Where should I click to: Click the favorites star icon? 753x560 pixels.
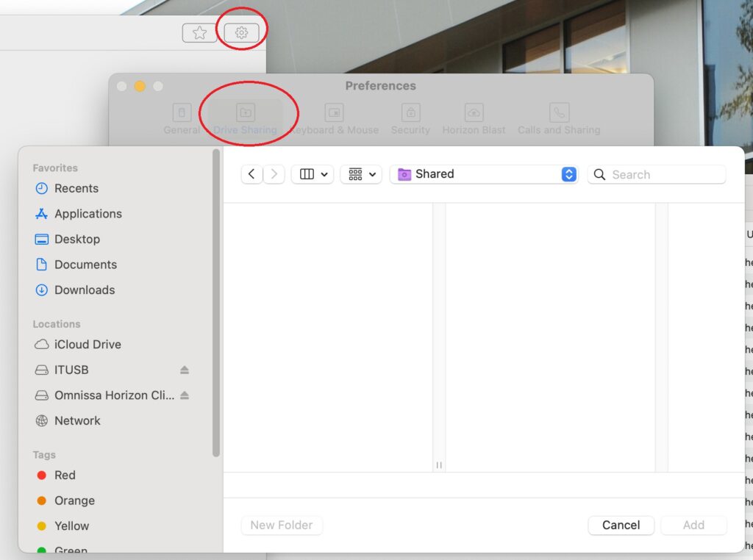tap(199, 32)
